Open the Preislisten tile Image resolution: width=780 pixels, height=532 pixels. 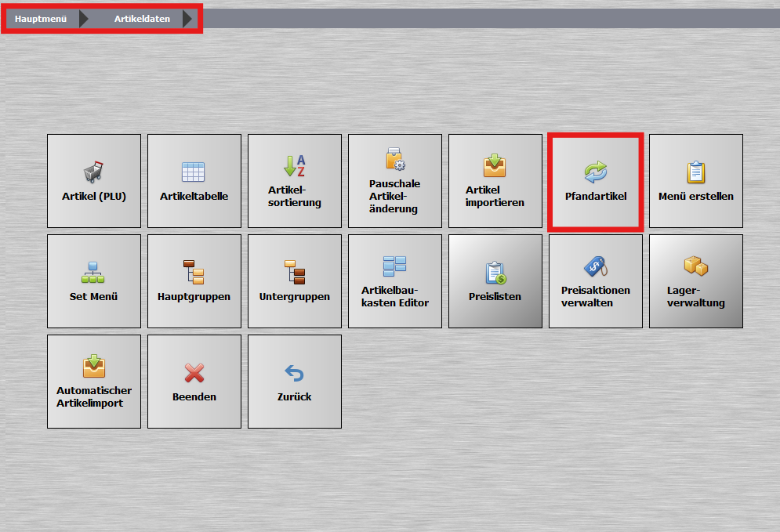(x=495, y=281)
